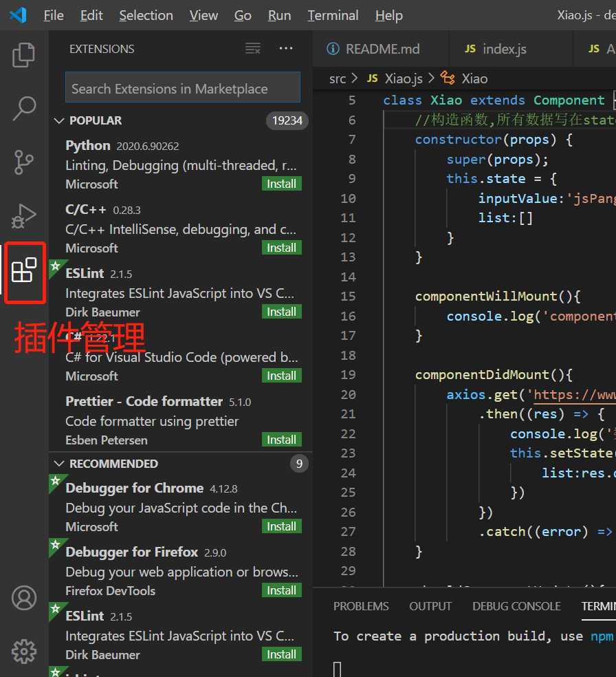Switch to the README.md editor tab
This screenshot has width=616, height=677.
click(380, 49)
